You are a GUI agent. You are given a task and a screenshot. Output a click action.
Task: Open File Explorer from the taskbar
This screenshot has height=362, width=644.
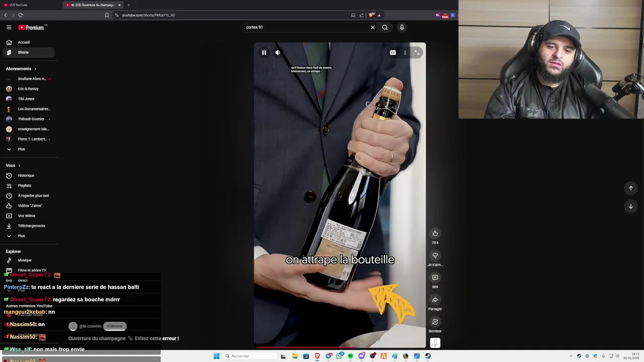coord(295,356)
